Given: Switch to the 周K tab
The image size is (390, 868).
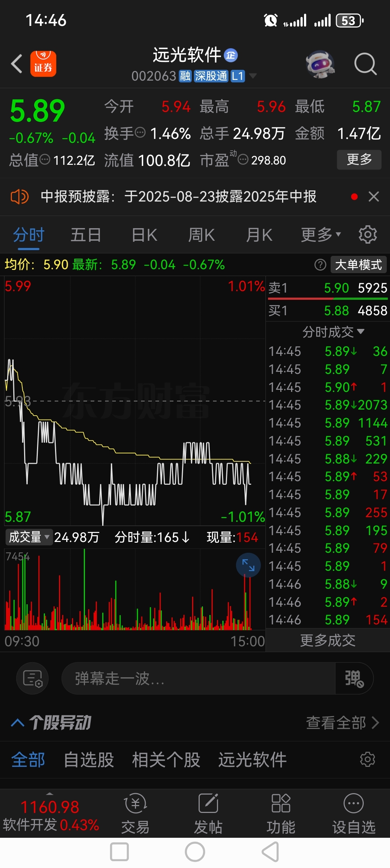Looking at the screenshot, I should [x=201, y=235].
